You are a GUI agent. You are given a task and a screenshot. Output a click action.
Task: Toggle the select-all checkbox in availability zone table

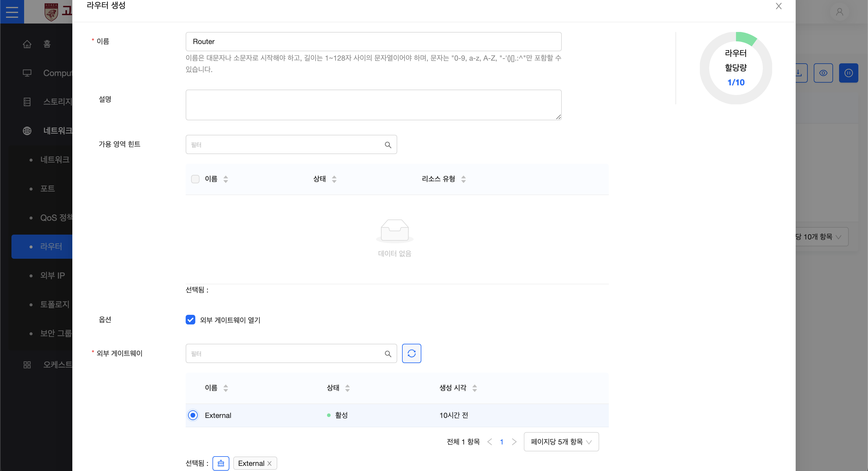(x=195, y=179)
